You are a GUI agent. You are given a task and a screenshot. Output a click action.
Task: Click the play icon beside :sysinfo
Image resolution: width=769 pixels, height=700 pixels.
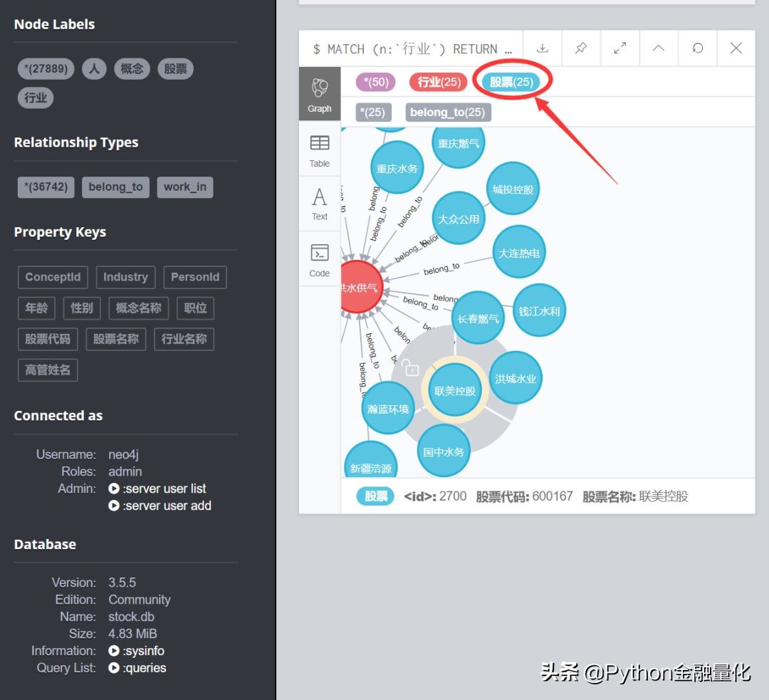[x=114, y=651]
